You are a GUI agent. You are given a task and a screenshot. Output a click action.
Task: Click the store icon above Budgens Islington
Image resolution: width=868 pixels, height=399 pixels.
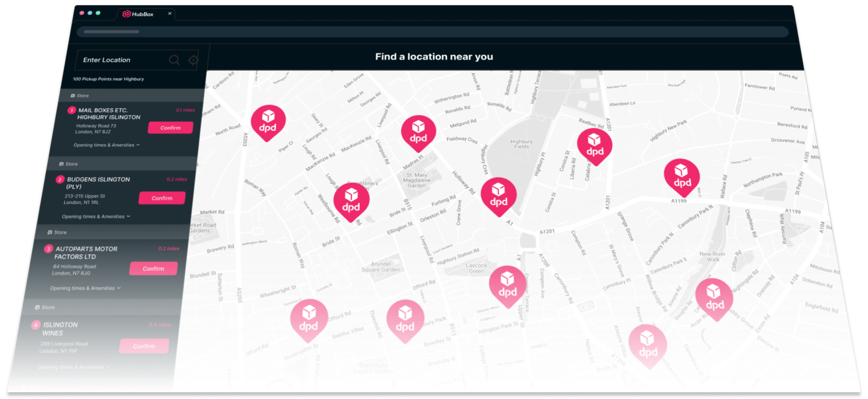click(x=61, y=164)
